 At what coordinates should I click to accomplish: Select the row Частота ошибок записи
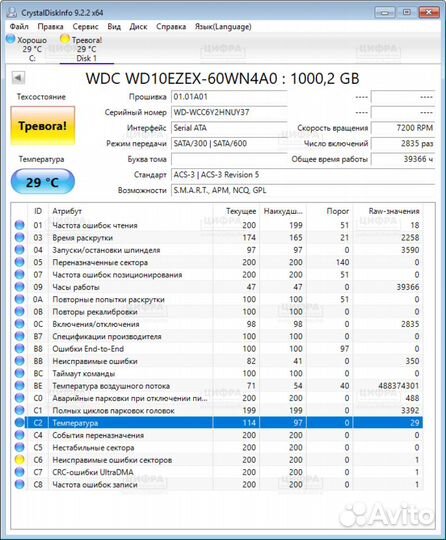[x=217, y=485]
